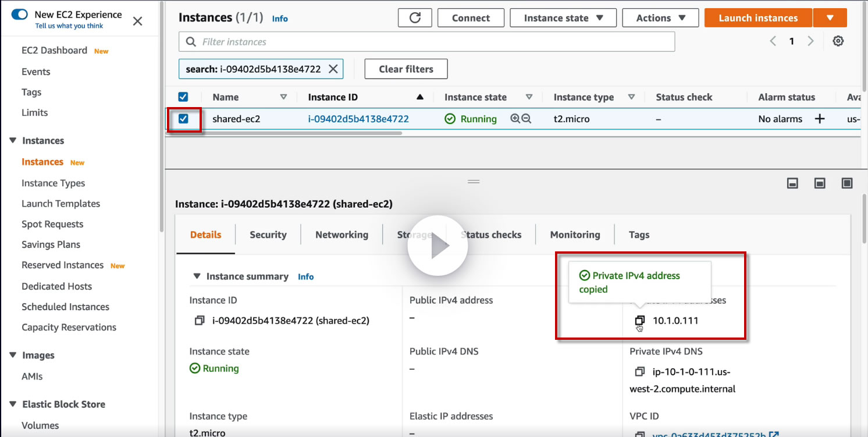This screenshot has width=868, height=437.
Task: Open the Tags tab
Action: (639, 235)
